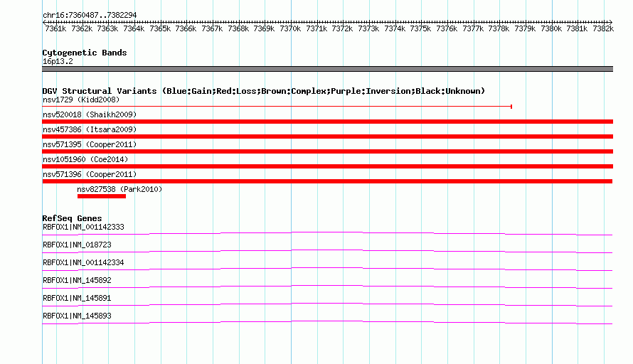Click the 7380k ruler tick label
This screenshot has height=364, width=633.
[551, 28]
